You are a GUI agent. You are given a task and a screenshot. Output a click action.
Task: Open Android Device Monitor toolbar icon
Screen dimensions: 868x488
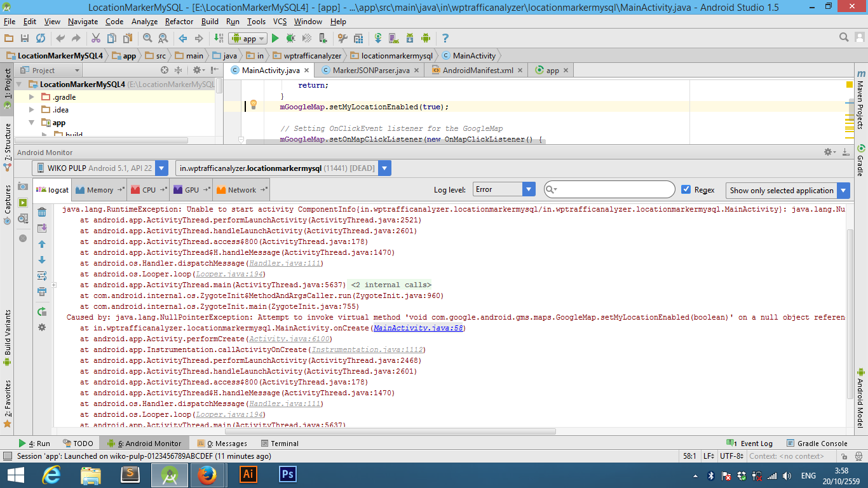pyautogui.click(x=426, y=38)
